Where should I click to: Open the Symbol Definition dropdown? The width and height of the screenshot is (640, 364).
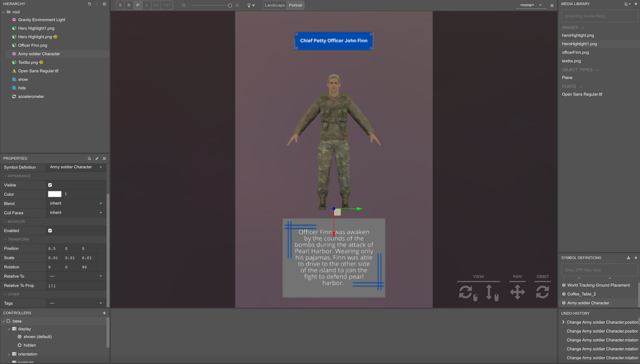click(76, 167)
